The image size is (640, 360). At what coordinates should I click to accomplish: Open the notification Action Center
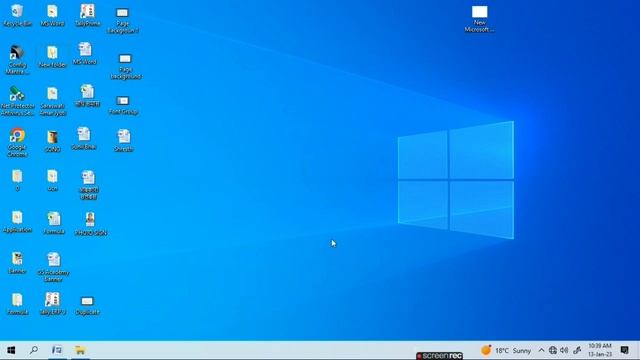(x=624, y=350)
